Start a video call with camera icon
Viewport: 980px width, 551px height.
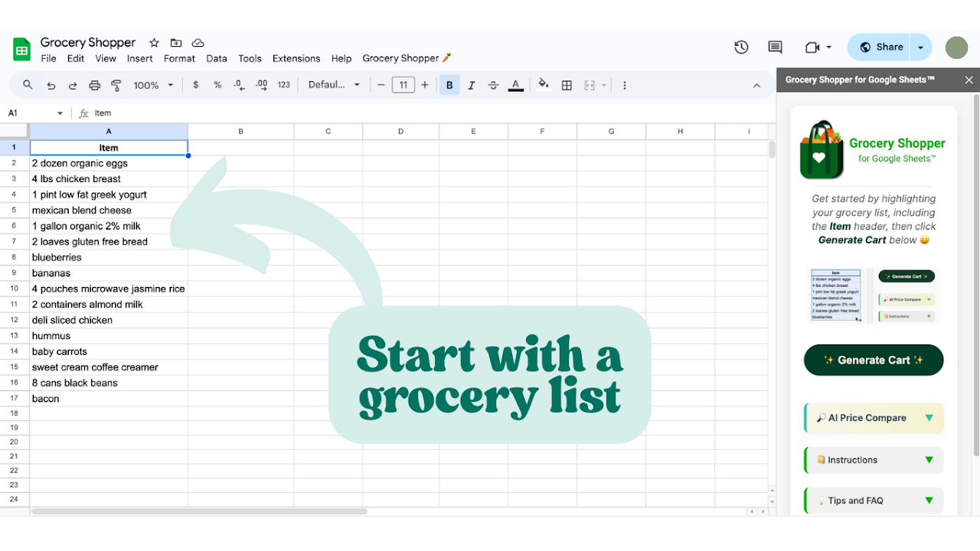click(812, 47)
